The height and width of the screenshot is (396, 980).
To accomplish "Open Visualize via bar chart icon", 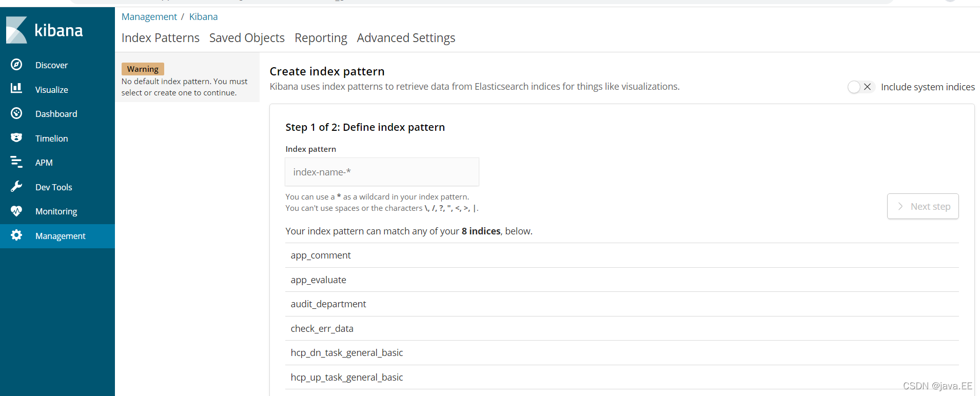I will (16, 89).
